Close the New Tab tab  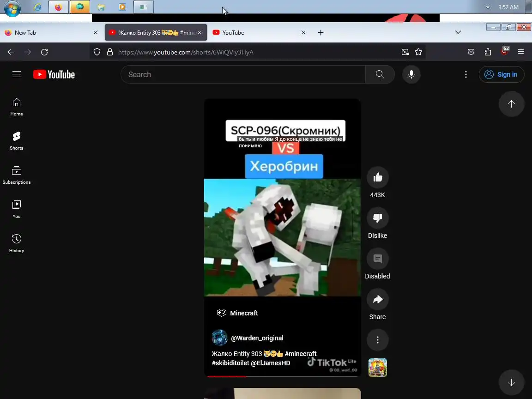point(95,33)
